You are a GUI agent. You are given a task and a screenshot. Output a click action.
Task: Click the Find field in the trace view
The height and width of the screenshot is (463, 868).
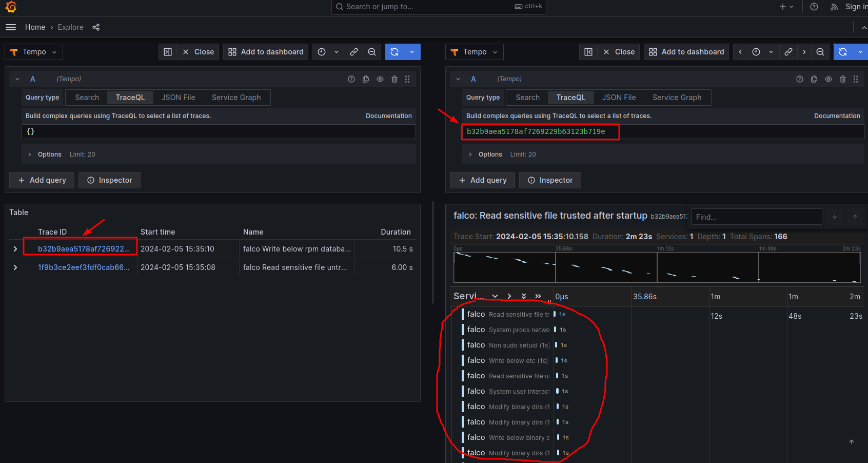tap(757, 217)
